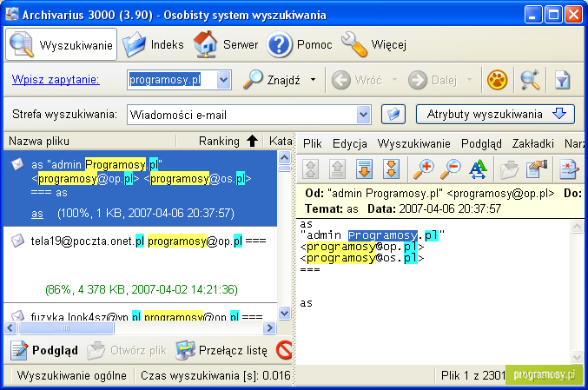Open the Wyszukiwanie search tab

61,44
